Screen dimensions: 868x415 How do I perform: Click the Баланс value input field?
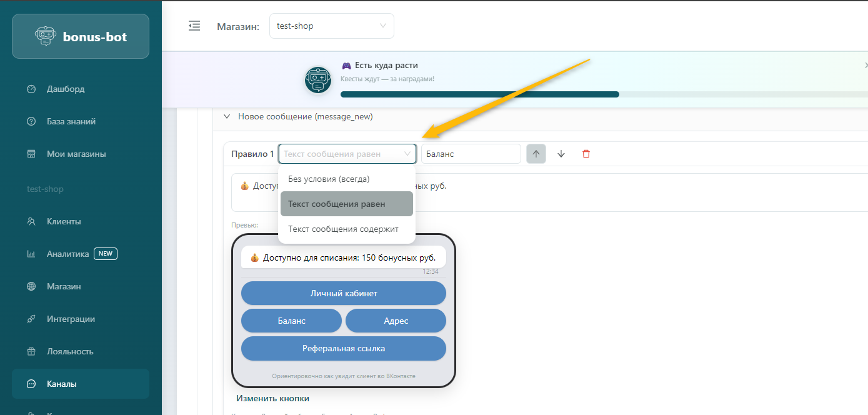click(471, 154)
